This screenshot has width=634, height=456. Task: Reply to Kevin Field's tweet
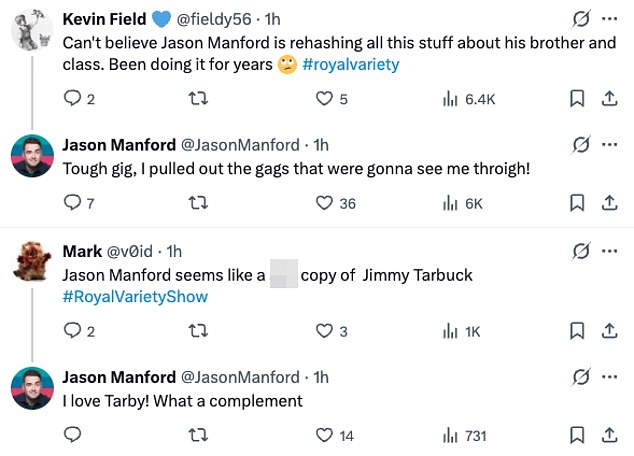point(72,98)
